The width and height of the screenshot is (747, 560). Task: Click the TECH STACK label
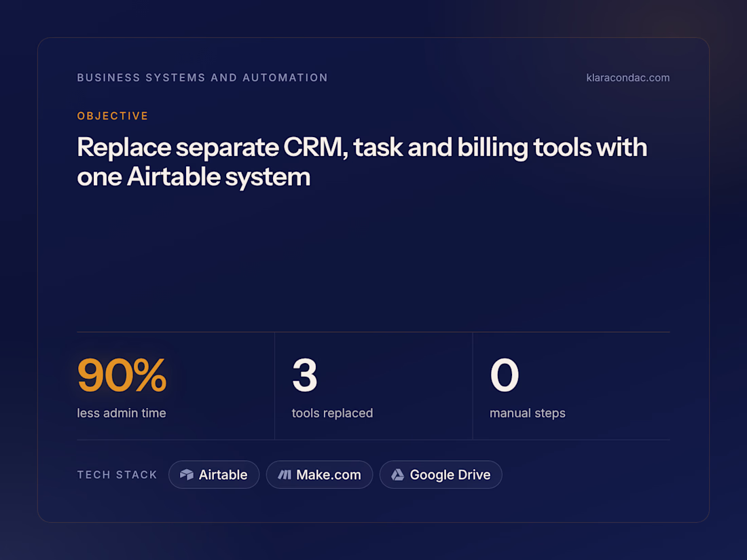(x=117, y=474)
